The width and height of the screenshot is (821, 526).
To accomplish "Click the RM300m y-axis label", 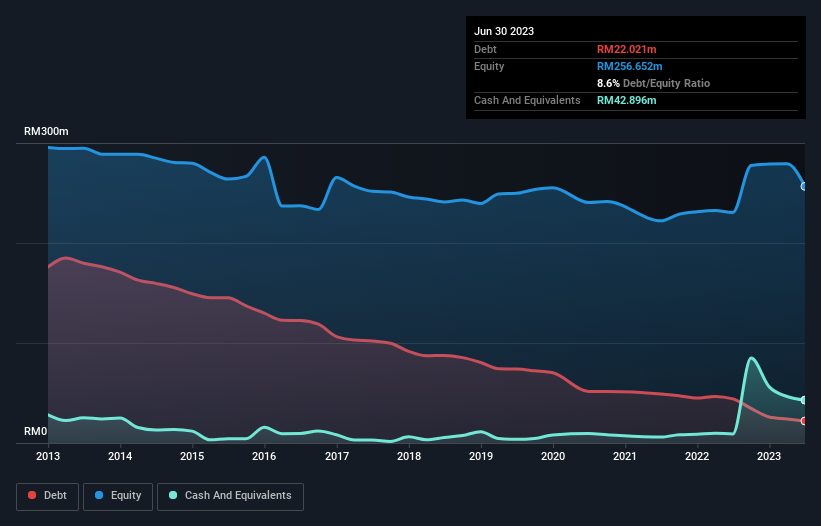I will [46, 131].
